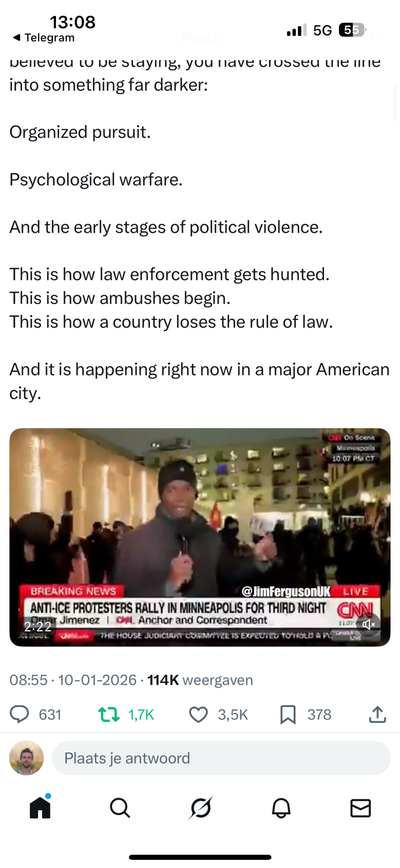Screen dimensions: 400x868
Task: Play the CNN Minneapolis video thumbnail
Action: pos(200,537)
